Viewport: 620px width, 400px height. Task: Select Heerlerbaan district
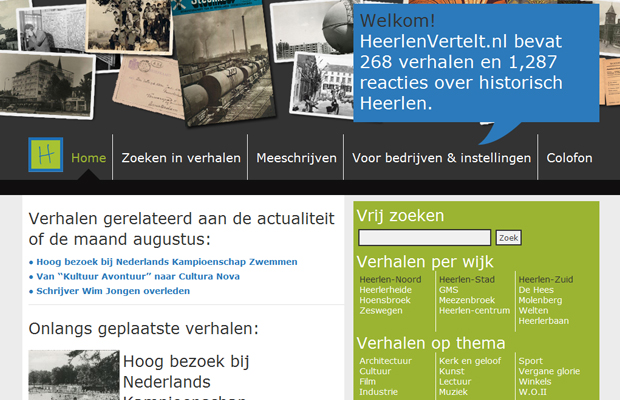[543, 321]
